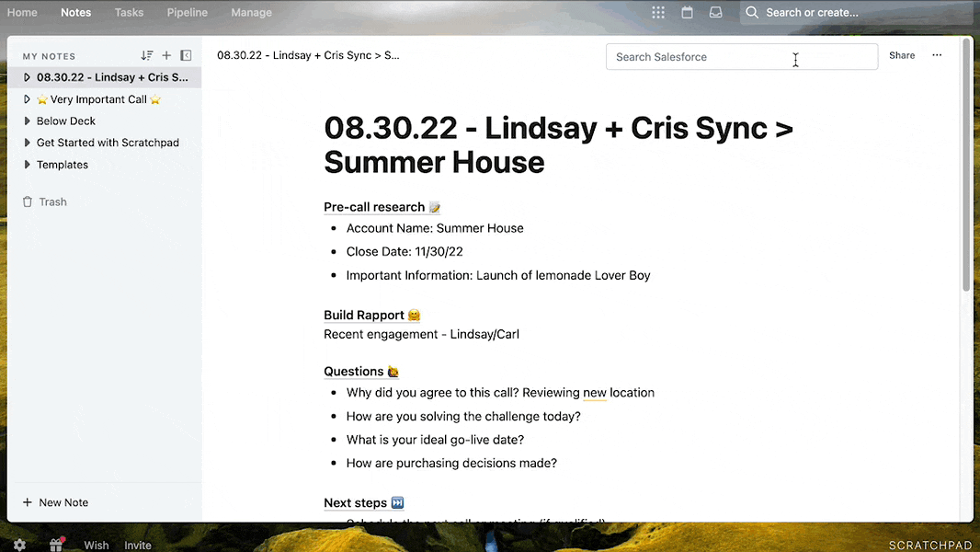This screenshot has height=552, width=980.
Task: Focus the Search or create field
Action: (x=854, y=13)
